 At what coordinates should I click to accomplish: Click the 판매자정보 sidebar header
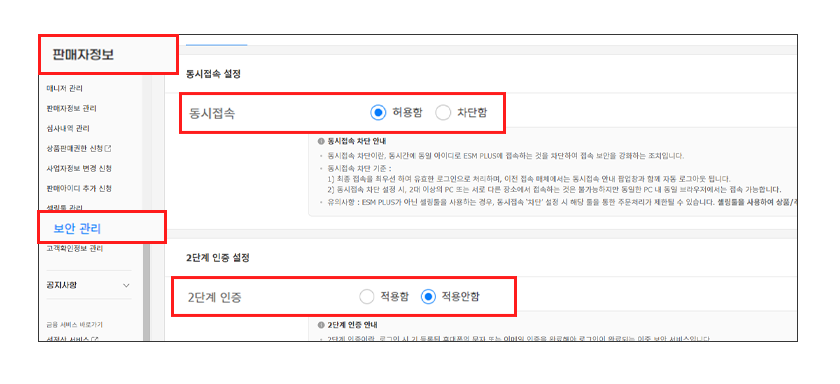pyautogui.click(x=84, y=55)
